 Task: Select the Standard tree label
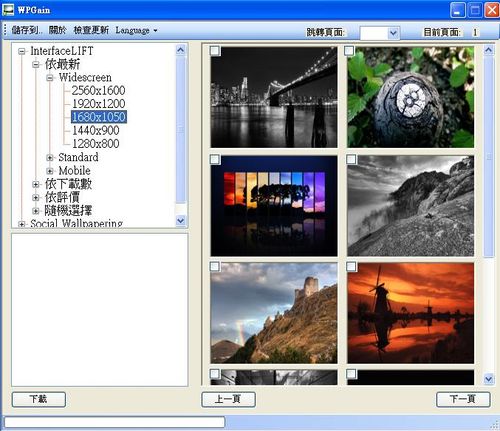[78, 157]
